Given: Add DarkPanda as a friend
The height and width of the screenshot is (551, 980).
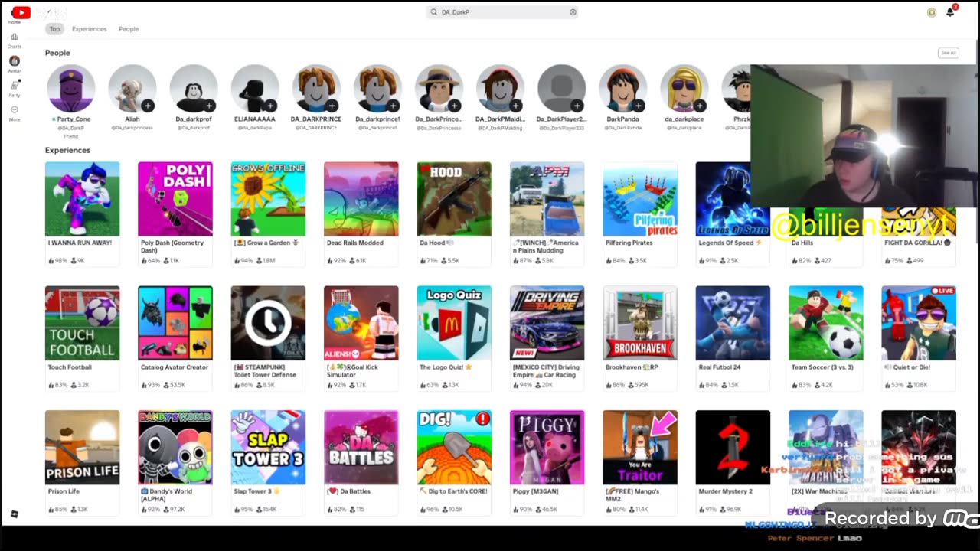Looking at the screenshot, I should pos(638,106).
